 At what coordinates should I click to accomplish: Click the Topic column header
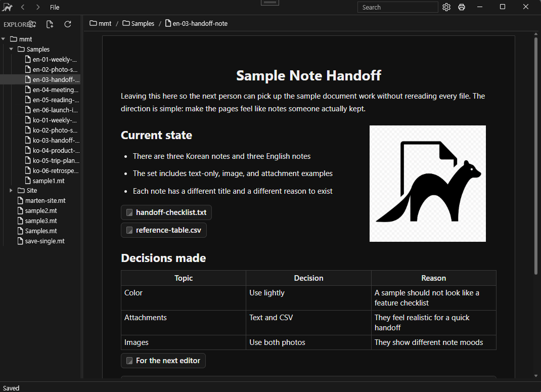click(x=184, y=278)
